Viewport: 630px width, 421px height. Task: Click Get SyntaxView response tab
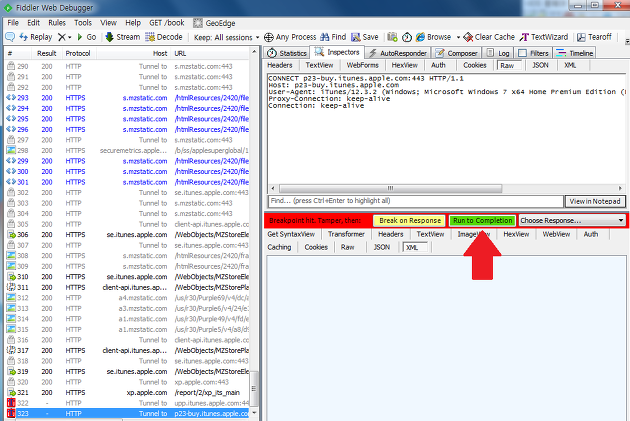(x=291, y=234)
